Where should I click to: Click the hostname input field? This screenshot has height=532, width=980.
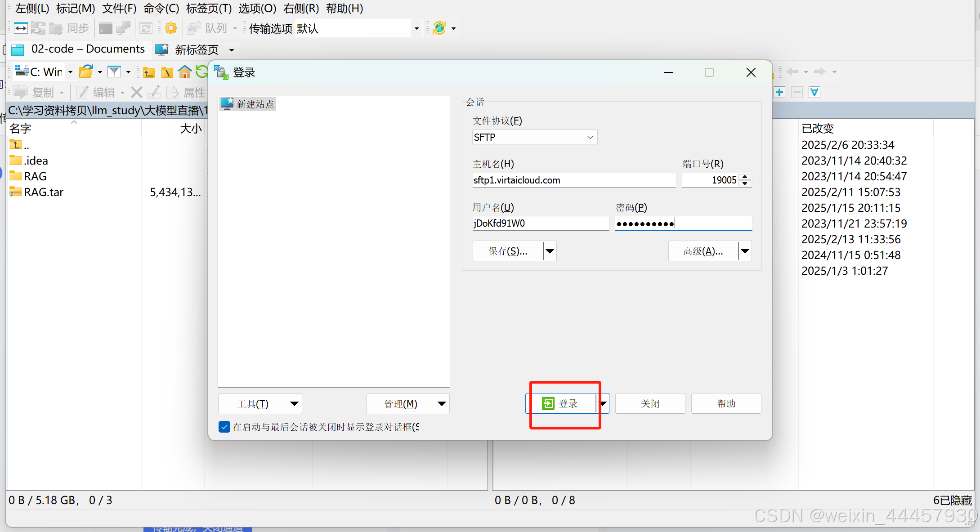pos(573,180)
